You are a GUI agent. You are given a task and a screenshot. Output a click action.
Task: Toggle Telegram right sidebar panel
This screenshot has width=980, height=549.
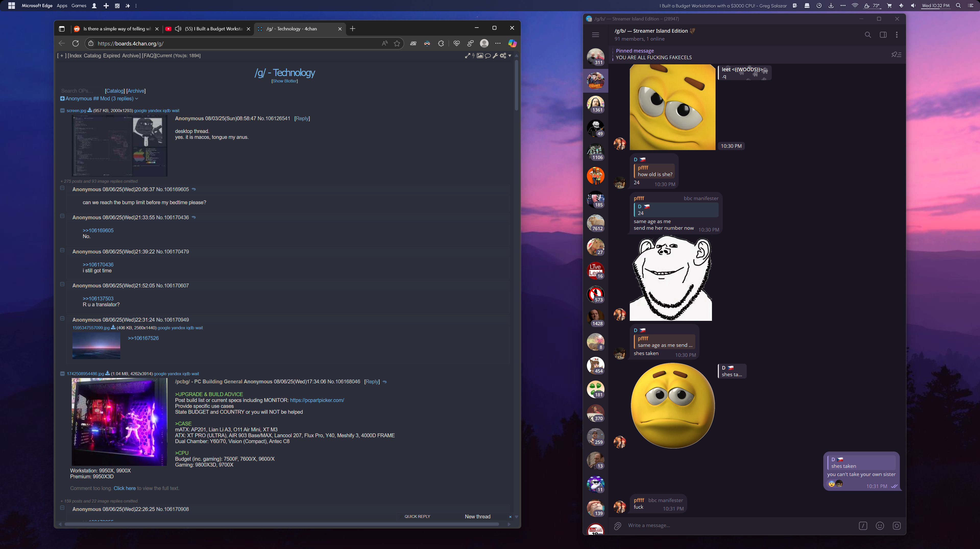(x=883, y=35)
